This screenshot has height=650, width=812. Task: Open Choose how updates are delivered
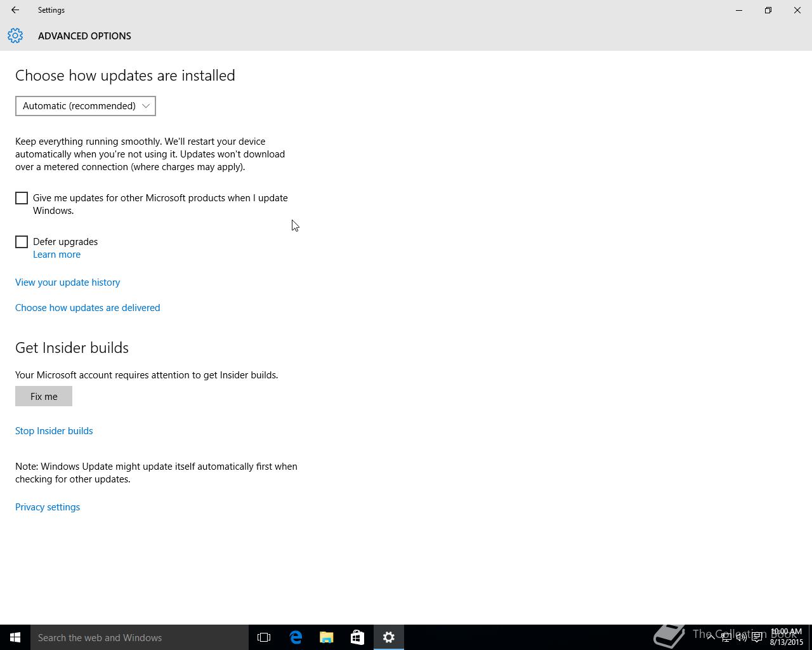(x=88, y=308)
